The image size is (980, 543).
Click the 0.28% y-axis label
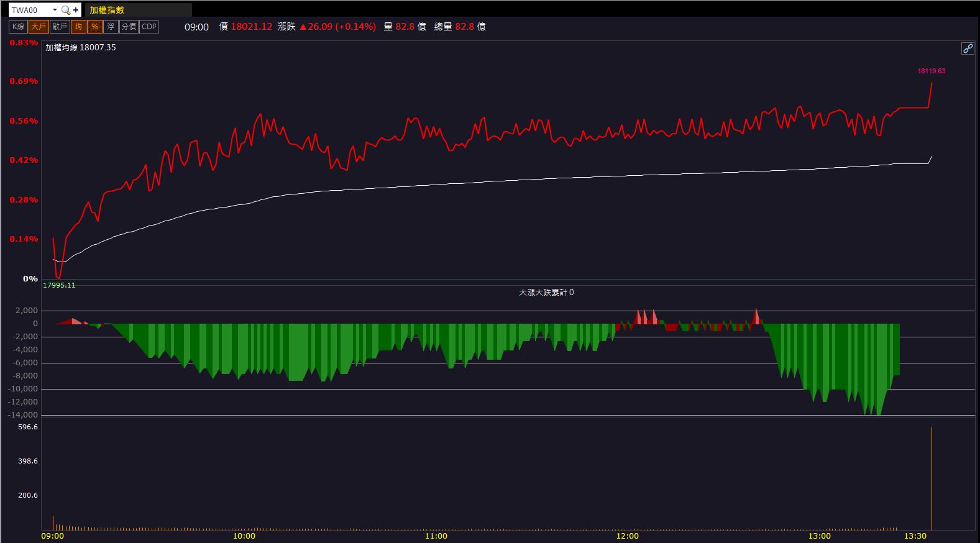click(x=24, y=199)
